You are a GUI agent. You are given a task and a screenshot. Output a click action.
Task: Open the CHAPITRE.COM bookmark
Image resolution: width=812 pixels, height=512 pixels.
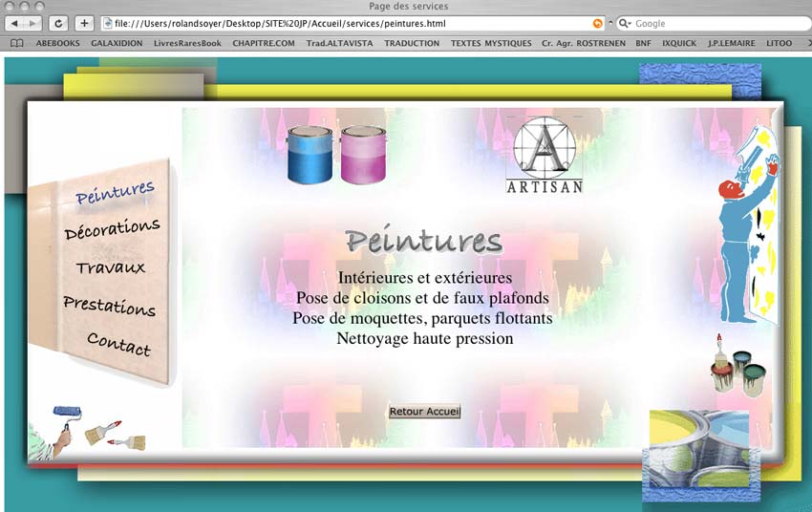(264, 44)
